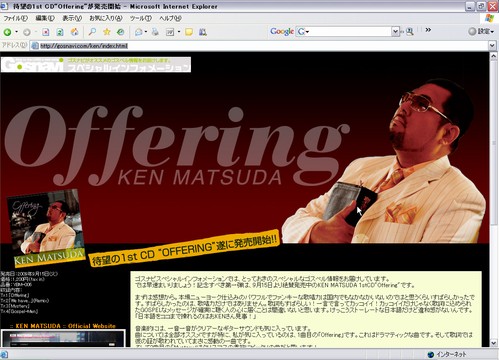Viewport: 499px width, 360px height.
Task: Open the ファイル(F) menu
Action: click(x=15, y=18)
